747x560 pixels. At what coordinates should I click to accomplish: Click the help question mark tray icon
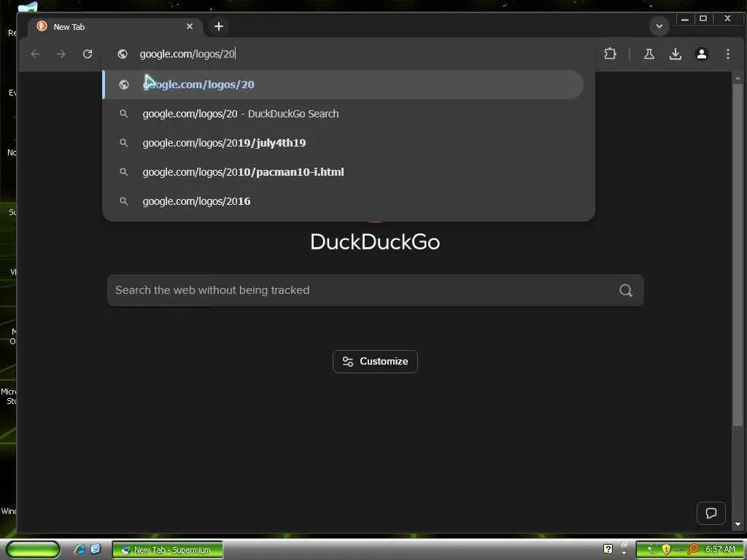click(608, 550)
